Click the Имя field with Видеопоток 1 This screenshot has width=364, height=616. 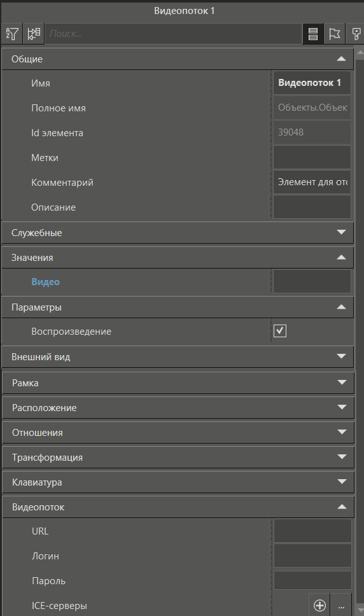312,83
